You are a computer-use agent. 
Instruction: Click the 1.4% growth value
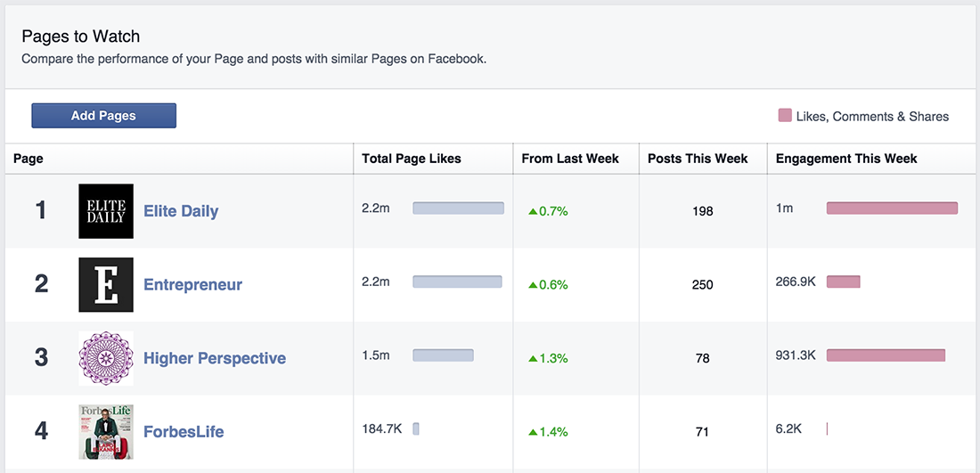[553, 432]
